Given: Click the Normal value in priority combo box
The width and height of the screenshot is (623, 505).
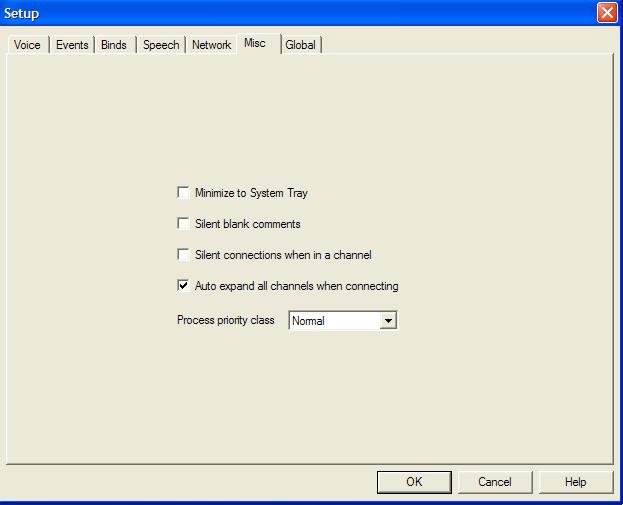Looking at the screenshot, I should (x=334, y=321).
